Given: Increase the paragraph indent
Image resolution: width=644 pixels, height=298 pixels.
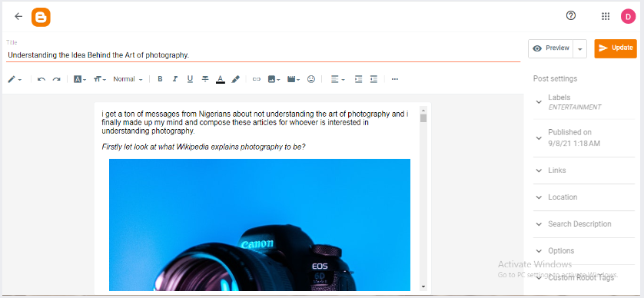Looking at the screenshot, I should [x=359, y=79].
